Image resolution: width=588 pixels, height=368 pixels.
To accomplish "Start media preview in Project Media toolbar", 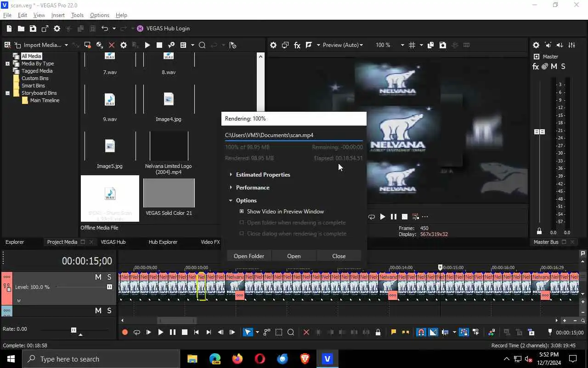I will (147, 45).
